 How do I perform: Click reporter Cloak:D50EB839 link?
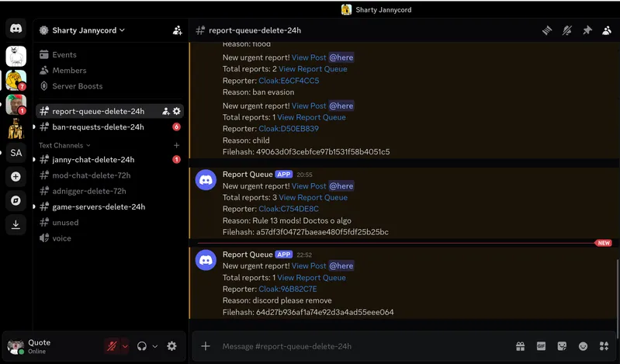tap(288, 129)
